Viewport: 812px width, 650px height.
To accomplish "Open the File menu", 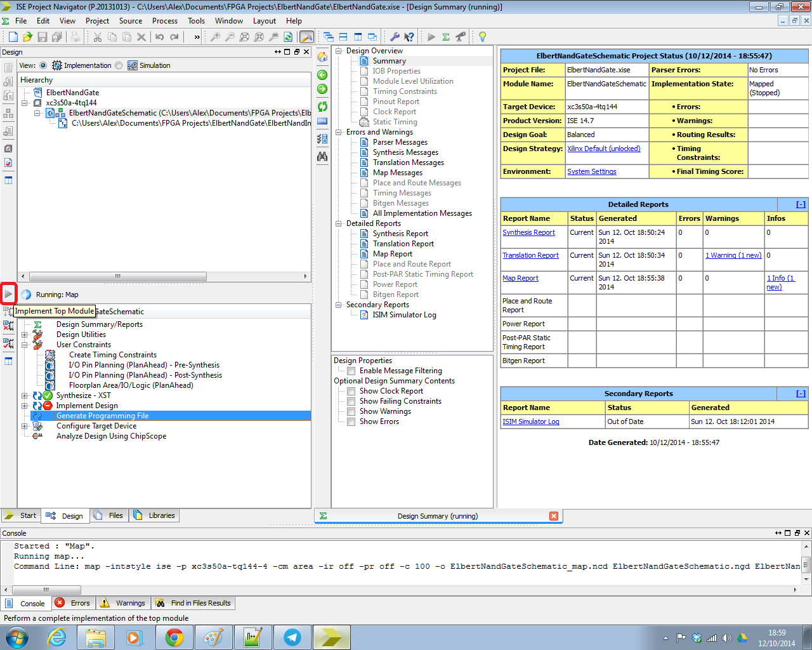I will click(x=21, y=21).
